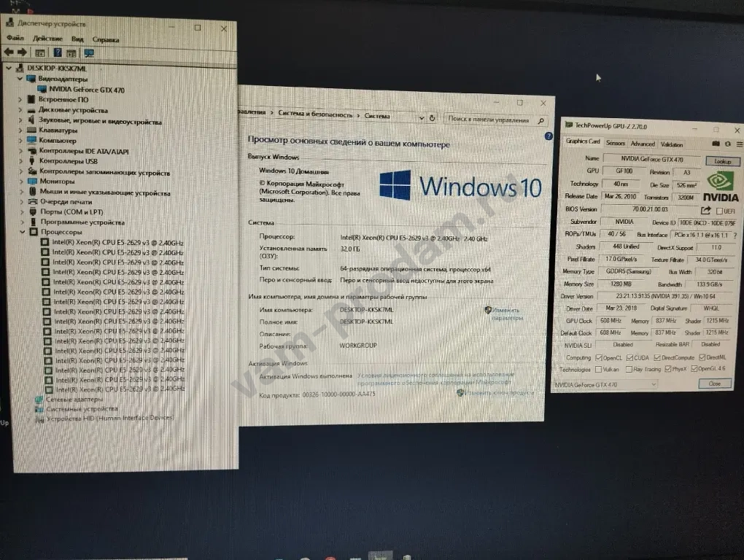Click the Close button in GPU-Z
The image size is (744, 560).
click(715, 384)
